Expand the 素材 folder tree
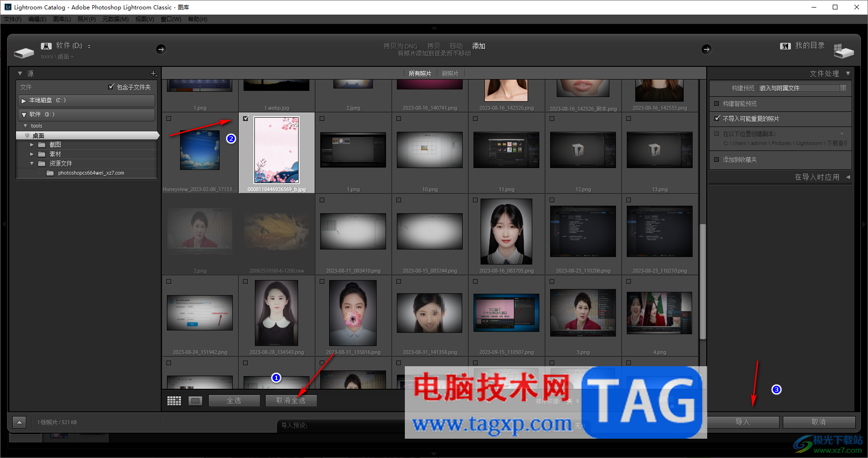The width and height of the screenshot is (868, 458). (32, 154)
